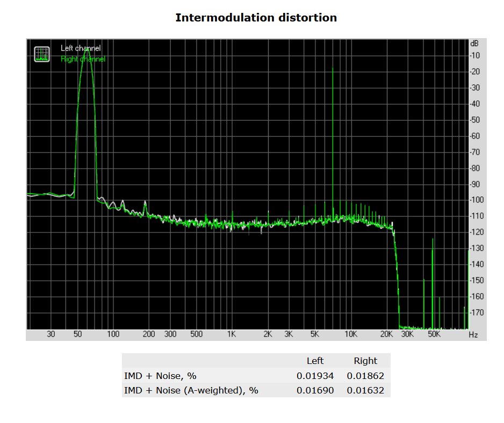Select the value 0.01934 in the table
Image resolution: width=504 pixels, height=423 pixels.
(315, 376)
